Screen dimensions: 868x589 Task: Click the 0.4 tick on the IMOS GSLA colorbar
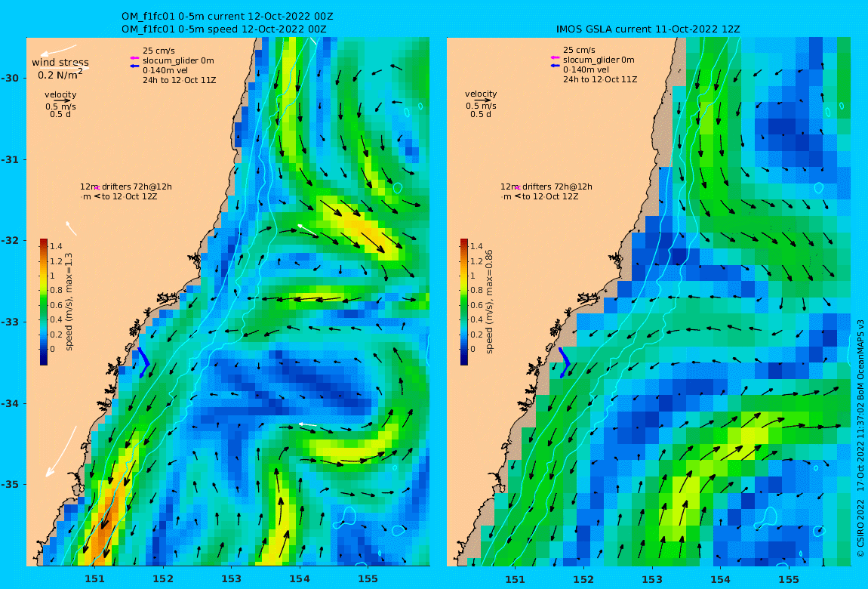[476, 319]
